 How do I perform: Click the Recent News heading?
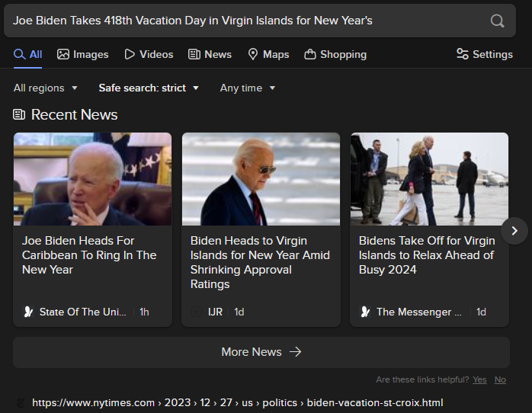click(x=74, y=114)
